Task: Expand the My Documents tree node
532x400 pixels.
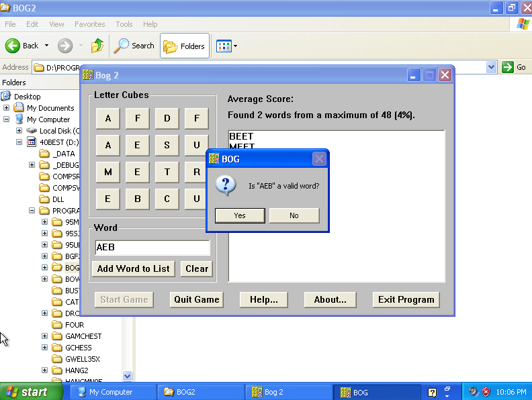Action: pos(7,108)
